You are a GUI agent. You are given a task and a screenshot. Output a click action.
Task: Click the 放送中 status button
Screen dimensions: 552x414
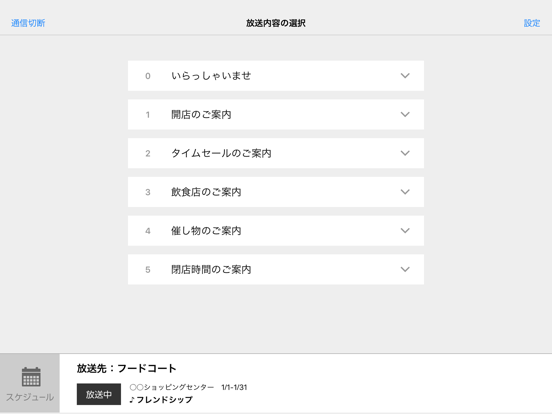tap(99, 394)
